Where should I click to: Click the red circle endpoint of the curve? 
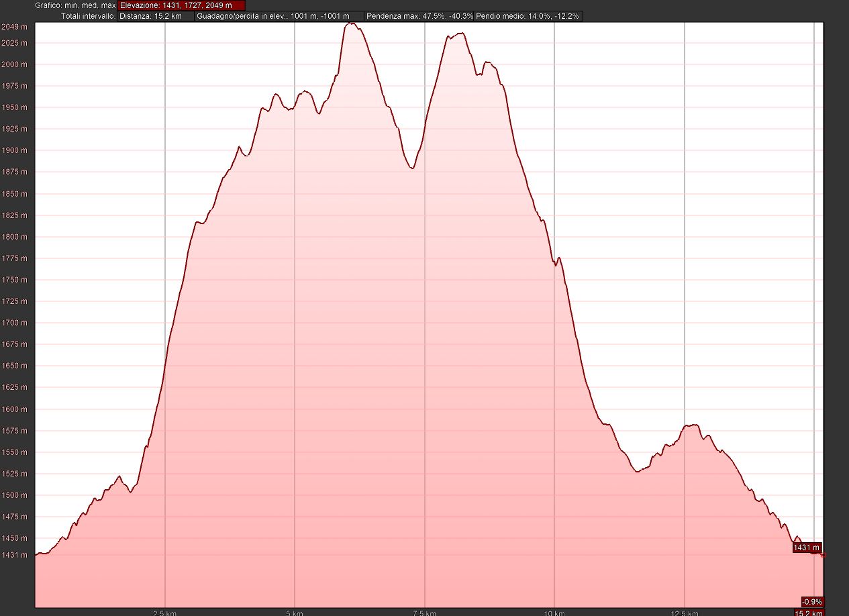[x=823, y=555]
